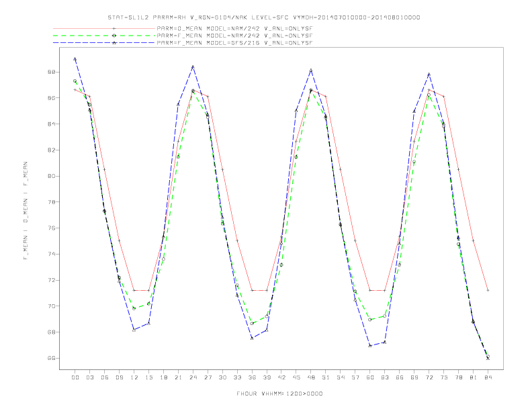Select the green F_MEAN NAM/242 legend label
Viewport: 532px width, 411px height.
click(235, 36)
